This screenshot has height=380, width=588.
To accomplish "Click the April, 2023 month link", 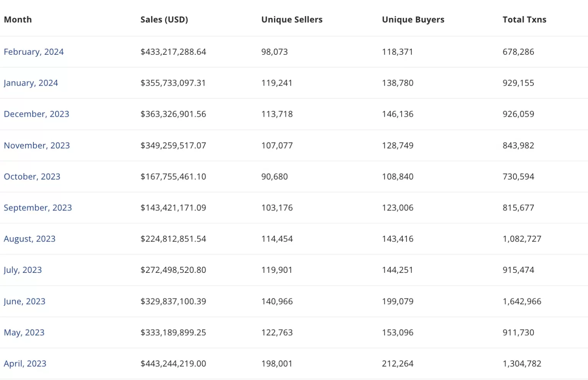I will (x=25, y=364).
